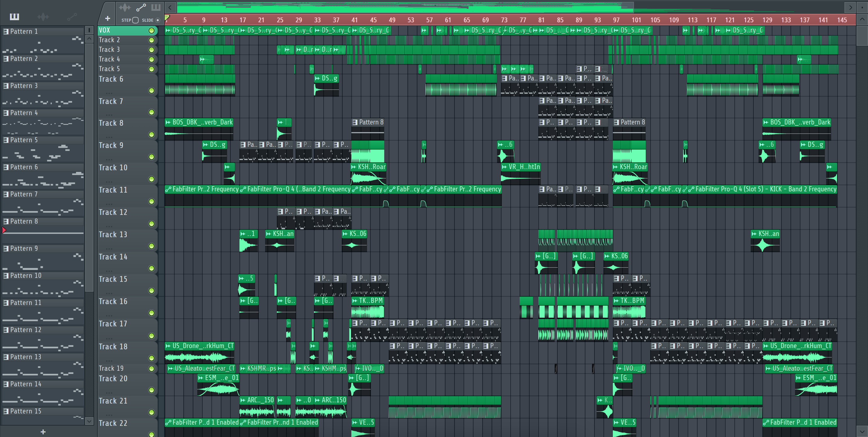Jump to bar 49 on timeline
Viewport: 868px width, 437px height.
coord(392,20)
